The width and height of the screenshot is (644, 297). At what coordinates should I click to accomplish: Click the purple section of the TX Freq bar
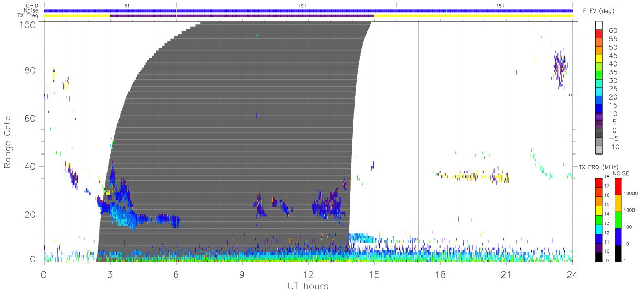point(242,16)
